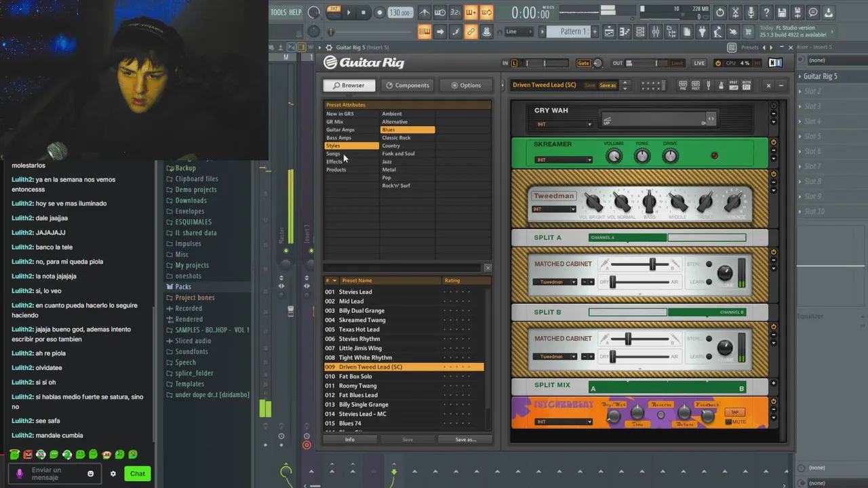Open the Cry Wah INT preset dropdown

coord(564,124)
